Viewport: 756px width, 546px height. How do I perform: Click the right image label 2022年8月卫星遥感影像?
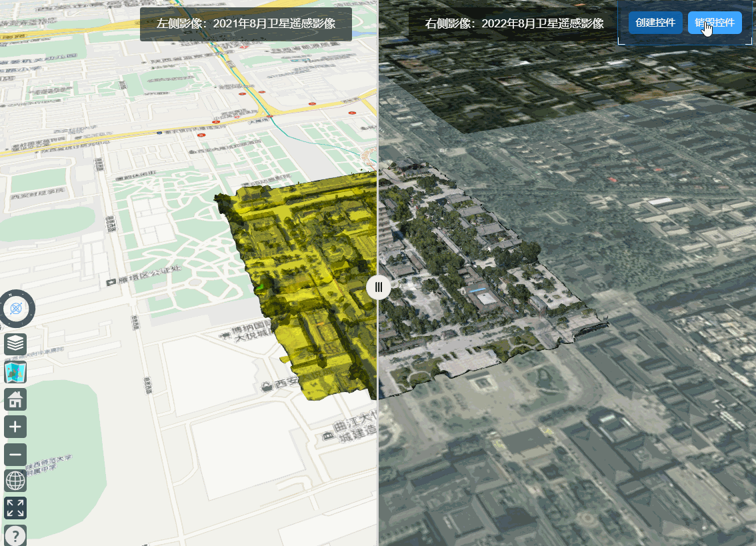pyautogui.click(x=514, y=23)
